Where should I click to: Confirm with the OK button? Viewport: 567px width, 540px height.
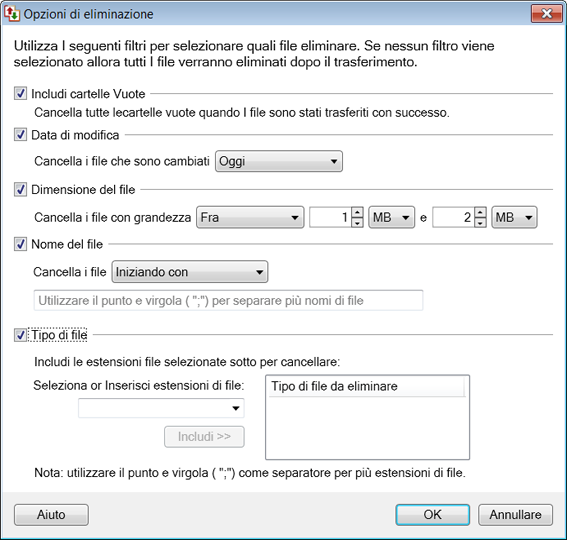[432, 514]
